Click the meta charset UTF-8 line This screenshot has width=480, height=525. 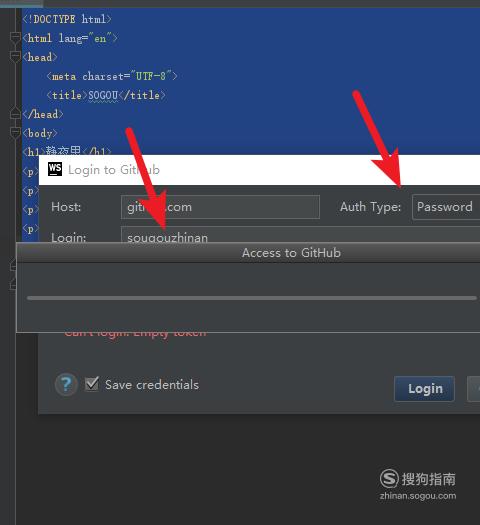click(112, 76)
